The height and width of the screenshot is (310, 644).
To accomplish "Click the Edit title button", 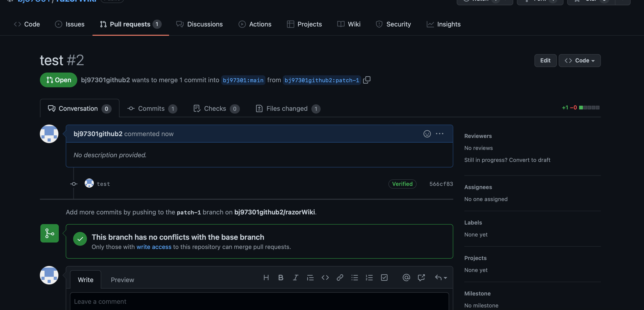I will (545, 60).
